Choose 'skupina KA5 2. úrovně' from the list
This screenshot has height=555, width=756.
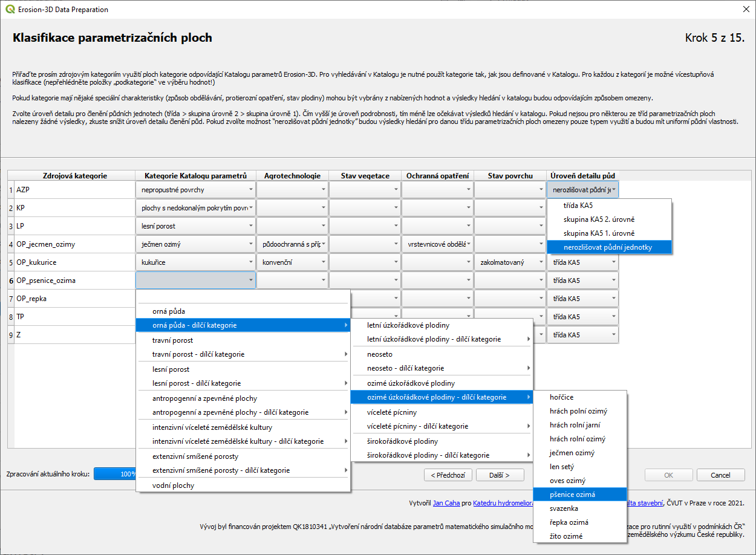[609, 219]
